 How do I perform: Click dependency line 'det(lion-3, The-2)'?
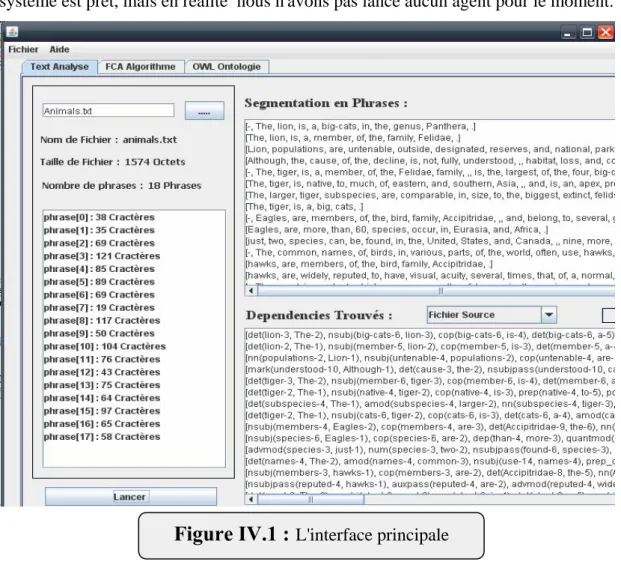(430, 335)
